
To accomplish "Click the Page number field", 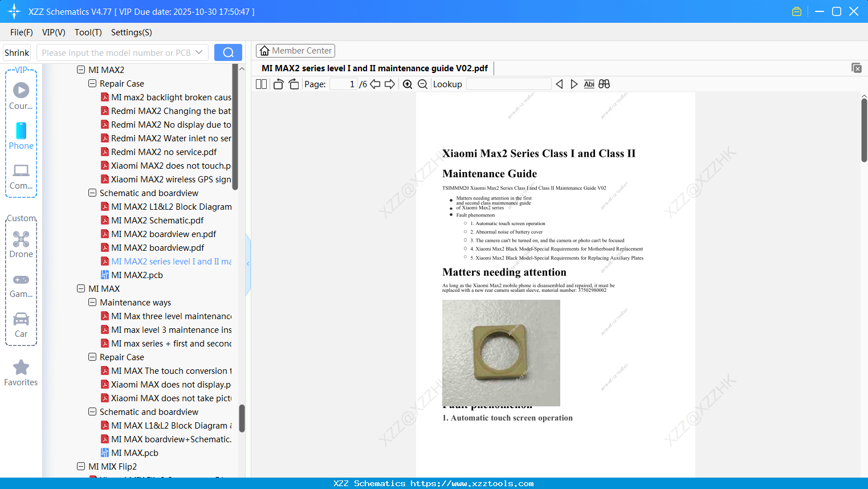I will (x=344, y=84).
